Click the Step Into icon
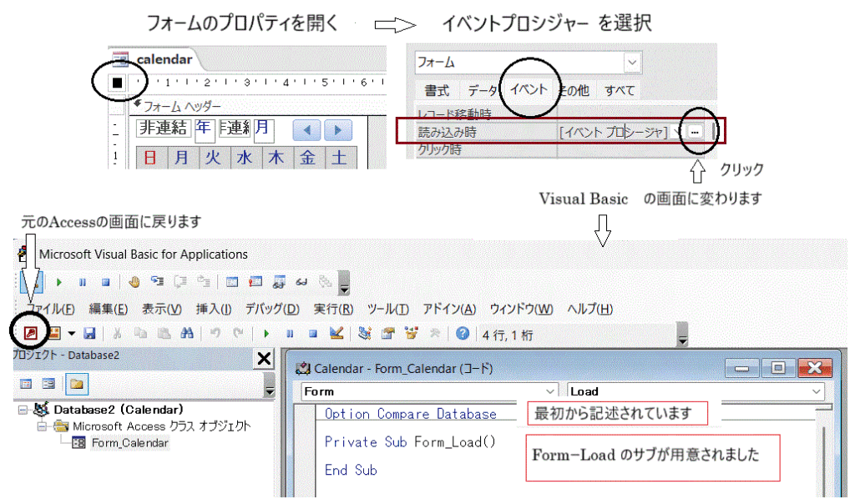This screenshot has width=855, height=504. click(158, 282)
